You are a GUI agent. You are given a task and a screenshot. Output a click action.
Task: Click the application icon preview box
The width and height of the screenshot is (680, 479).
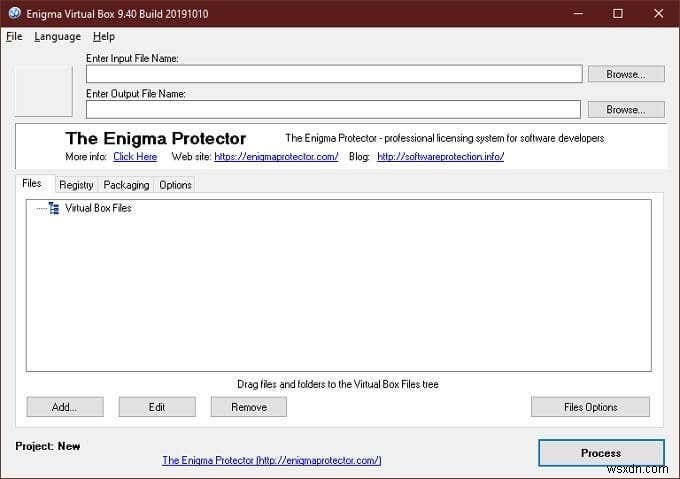point(44,91)
